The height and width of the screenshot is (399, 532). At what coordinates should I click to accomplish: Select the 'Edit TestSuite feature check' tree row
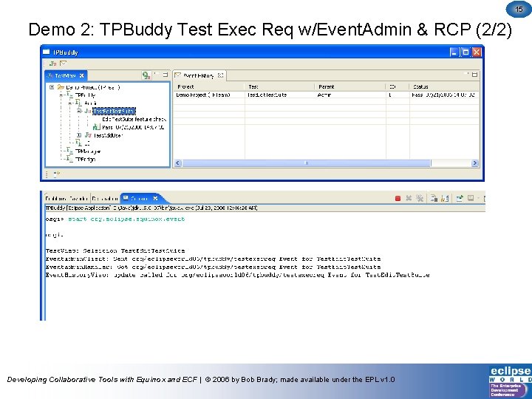134,119
